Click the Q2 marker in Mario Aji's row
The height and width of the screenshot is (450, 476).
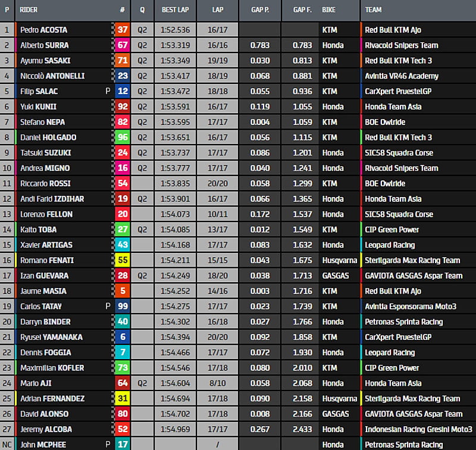[x=142, y=383]
